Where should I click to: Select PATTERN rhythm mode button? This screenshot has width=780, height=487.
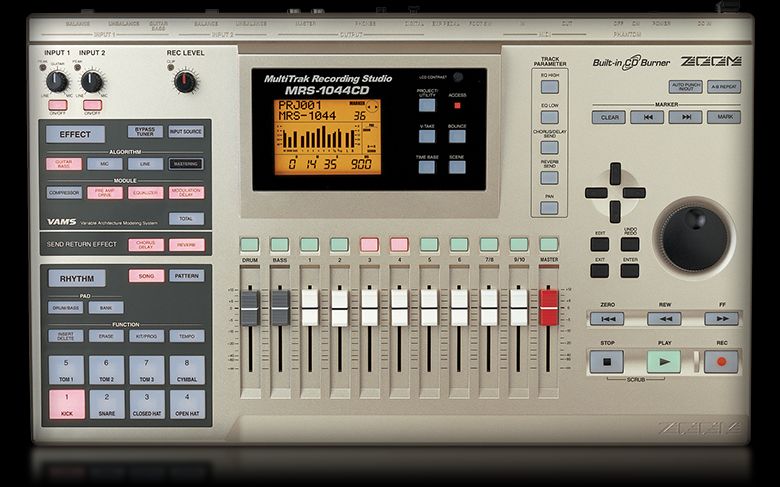pyautogui.click(x=187, y=276)
